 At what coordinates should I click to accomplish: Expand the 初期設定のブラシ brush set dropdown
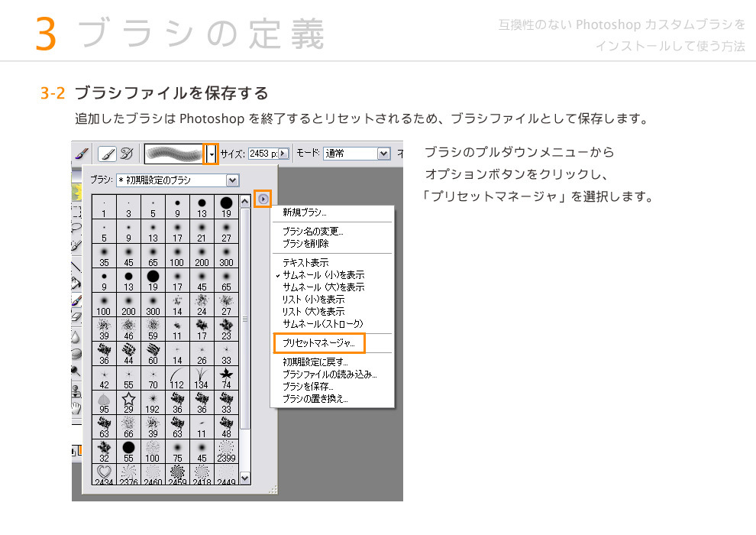click(233, 180)
